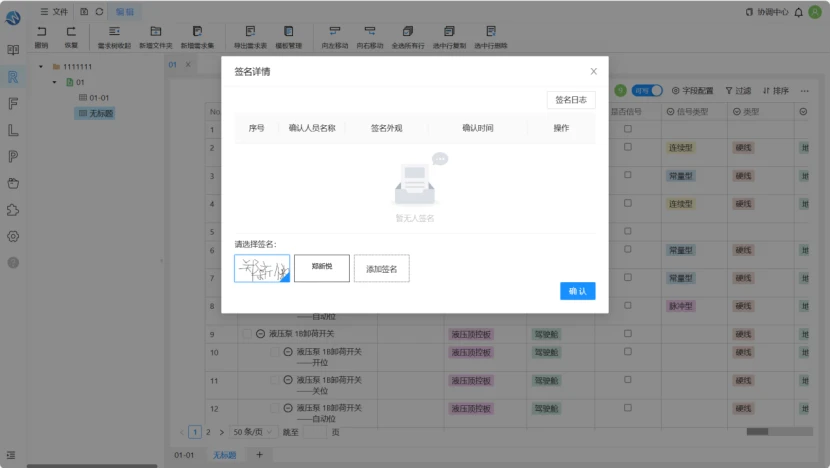Toggle the 可写 writable switch
Viewport: 831px width, 468px height.
coord(647,91)
